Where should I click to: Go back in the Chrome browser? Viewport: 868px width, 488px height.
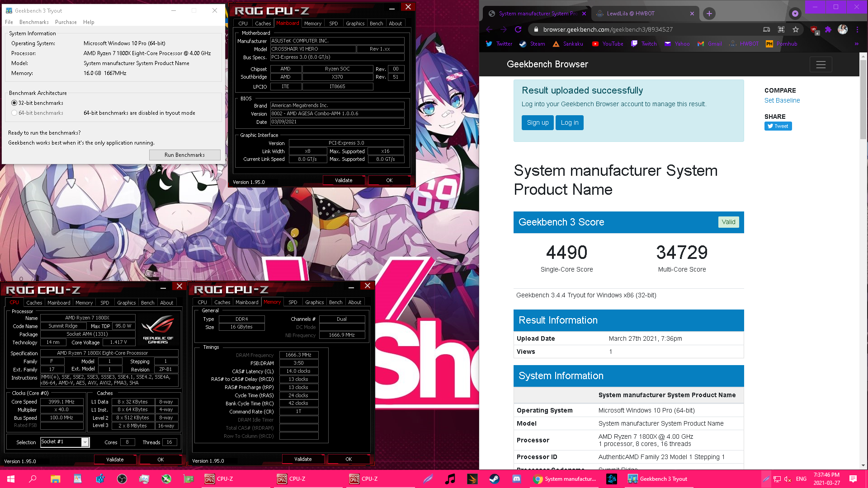(489, 29)
